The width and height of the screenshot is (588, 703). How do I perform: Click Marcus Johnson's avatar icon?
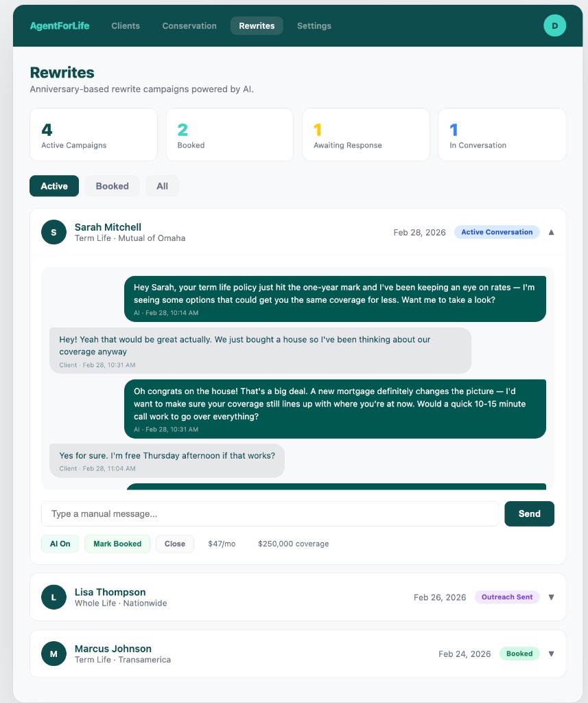tap(54, 654)
